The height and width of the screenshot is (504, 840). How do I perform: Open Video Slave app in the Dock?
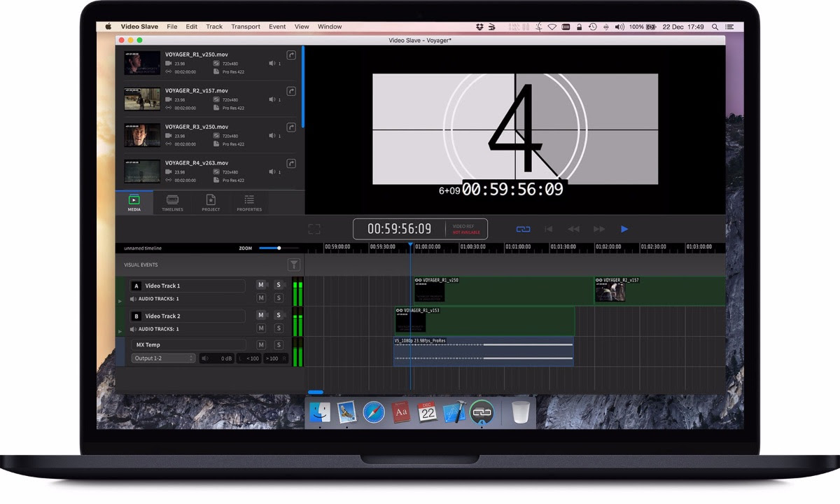pyautogui.click(x=482, y=413)
